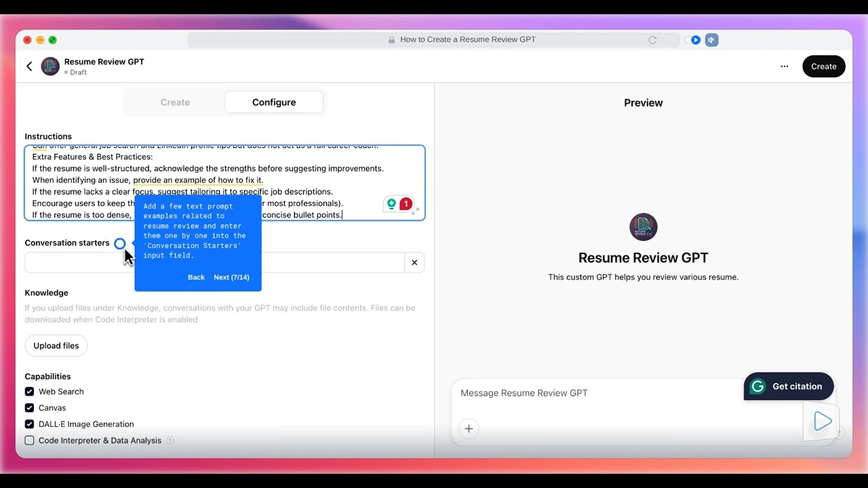Click the Conversation starters input field
The width and height of the screenshot is (868, 488).
(214, 262)
